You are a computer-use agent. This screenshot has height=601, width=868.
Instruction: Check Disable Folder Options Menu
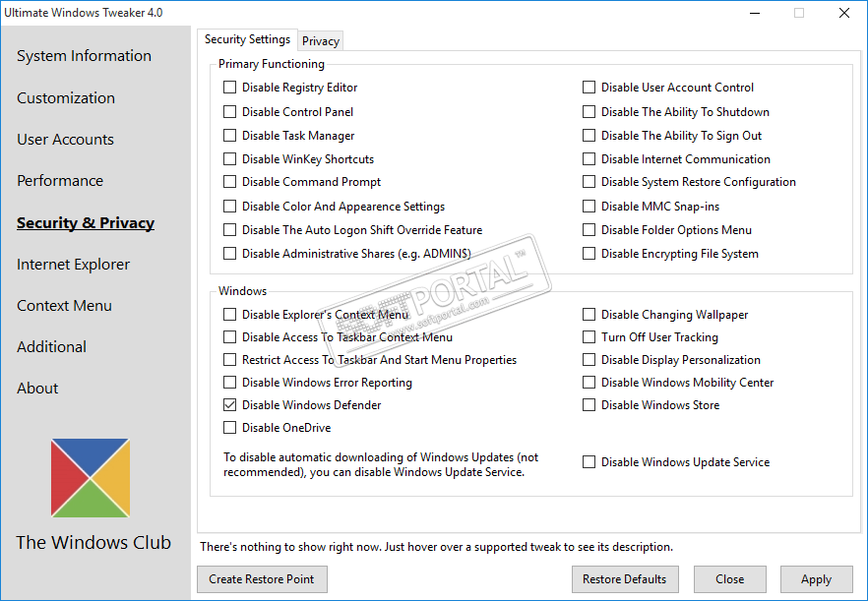pos(589,229)
